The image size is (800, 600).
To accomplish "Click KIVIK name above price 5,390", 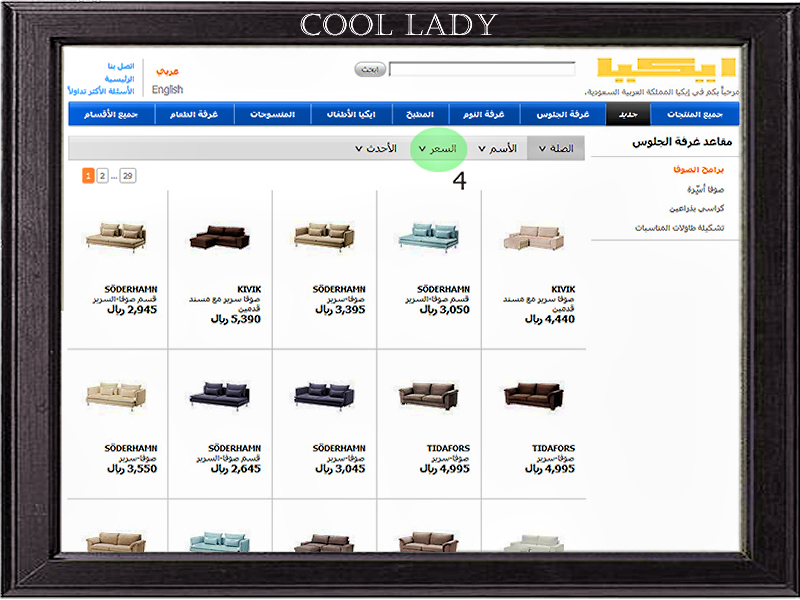I will [x=249, y=289].
